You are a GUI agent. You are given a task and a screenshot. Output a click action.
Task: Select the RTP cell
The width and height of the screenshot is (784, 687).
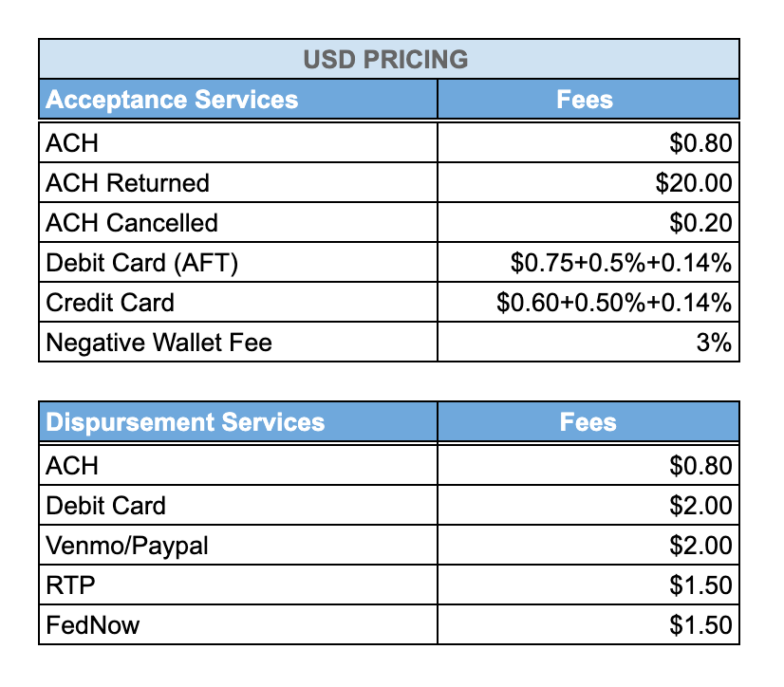click(x=238, y=585)
